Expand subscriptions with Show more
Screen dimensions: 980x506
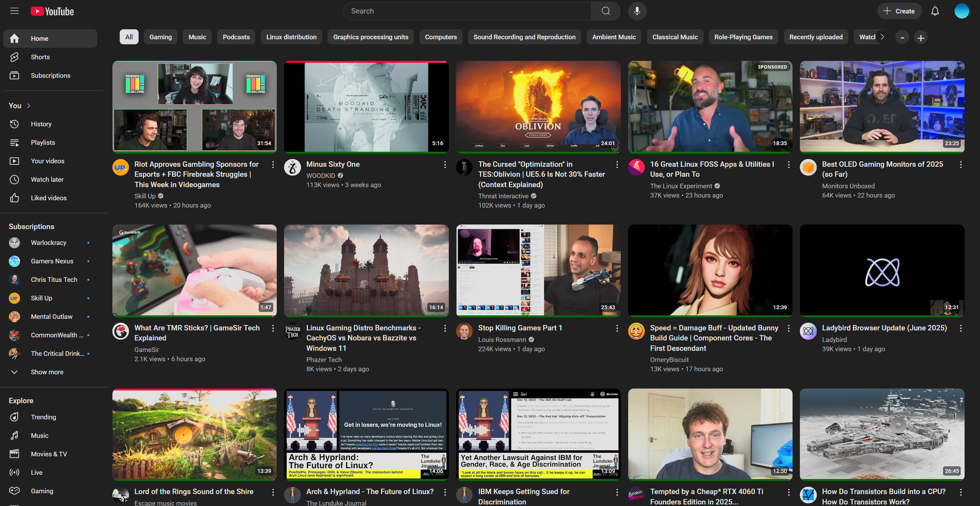tap(50, 372)
